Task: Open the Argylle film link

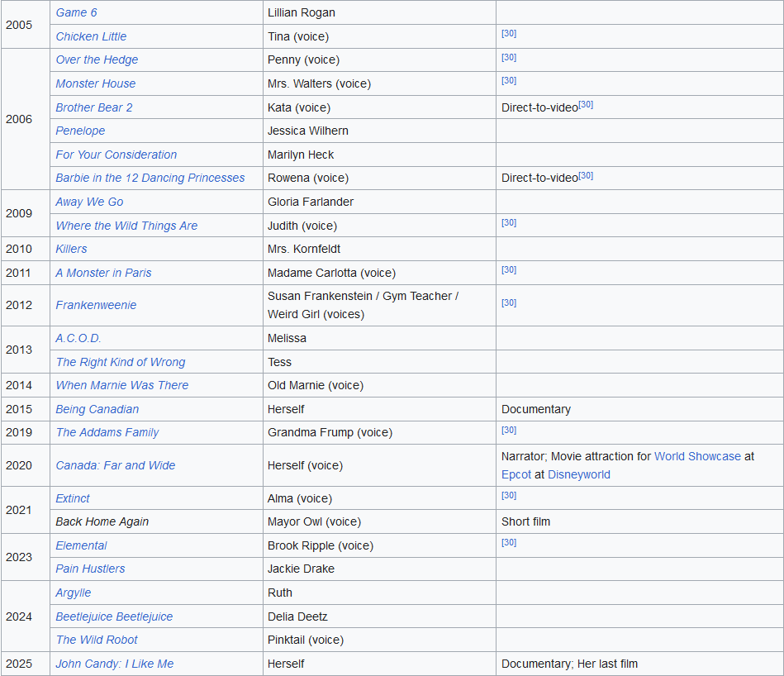Action: click(73, 593)
